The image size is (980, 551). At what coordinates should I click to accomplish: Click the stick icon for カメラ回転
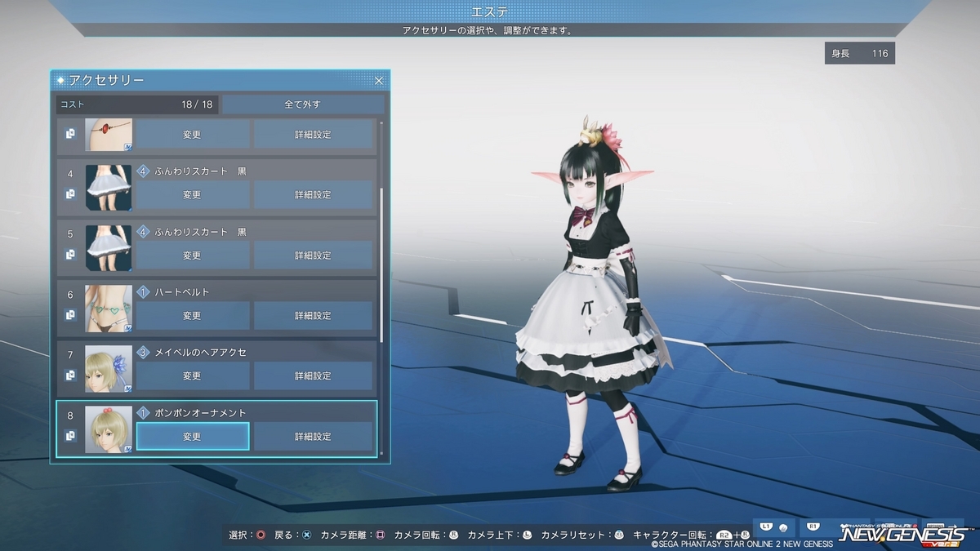coord(453,535)
